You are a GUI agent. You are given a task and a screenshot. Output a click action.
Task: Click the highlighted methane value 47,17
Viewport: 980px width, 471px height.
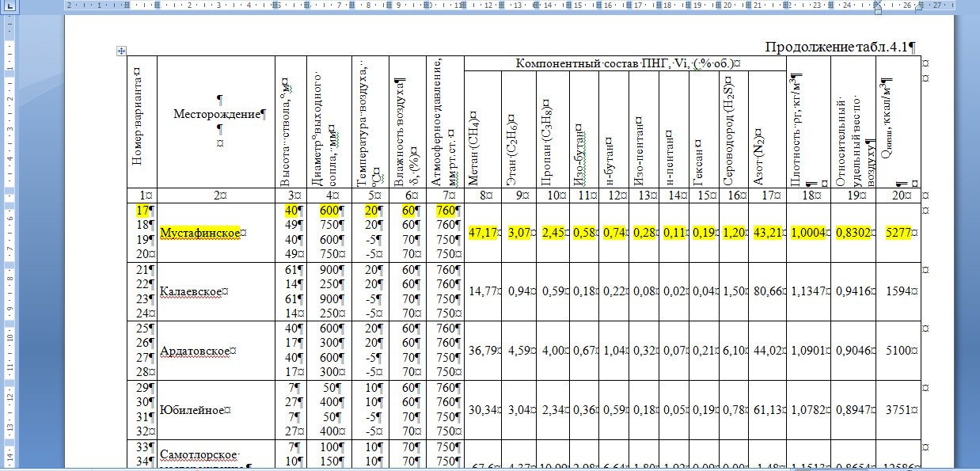point(482,233)
